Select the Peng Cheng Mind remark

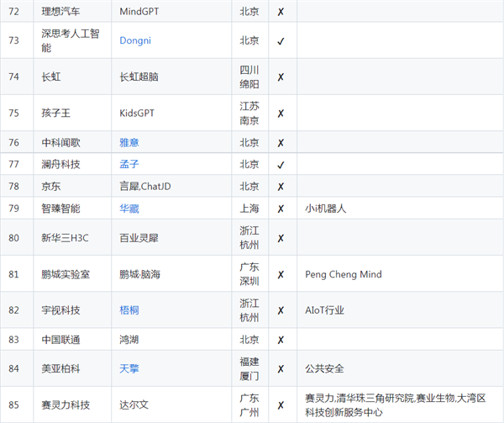pyautogui.click(x=344, y=274)
